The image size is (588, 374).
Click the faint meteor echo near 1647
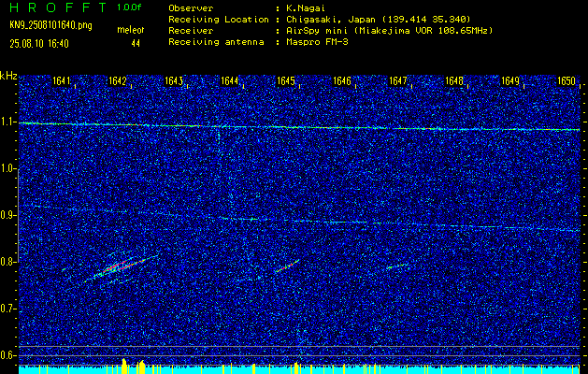397,266
